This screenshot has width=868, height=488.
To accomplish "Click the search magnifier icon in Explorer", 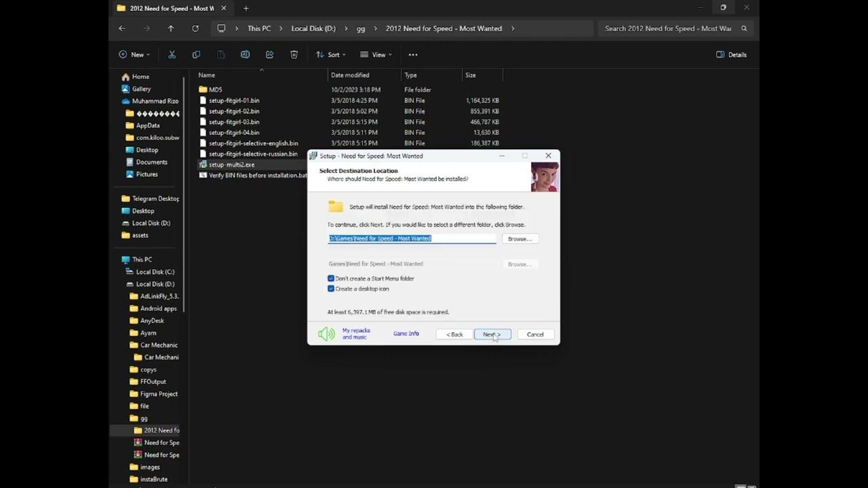I will click(x=744, y=28).
